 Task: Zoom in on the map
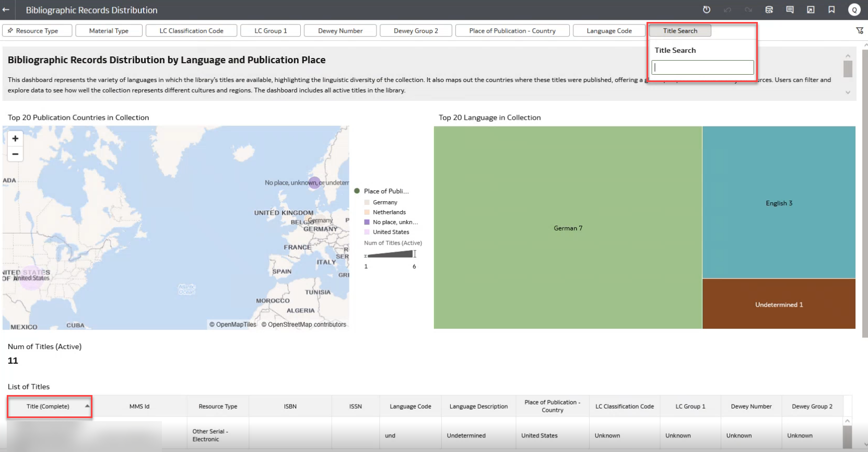coord(15,138)
